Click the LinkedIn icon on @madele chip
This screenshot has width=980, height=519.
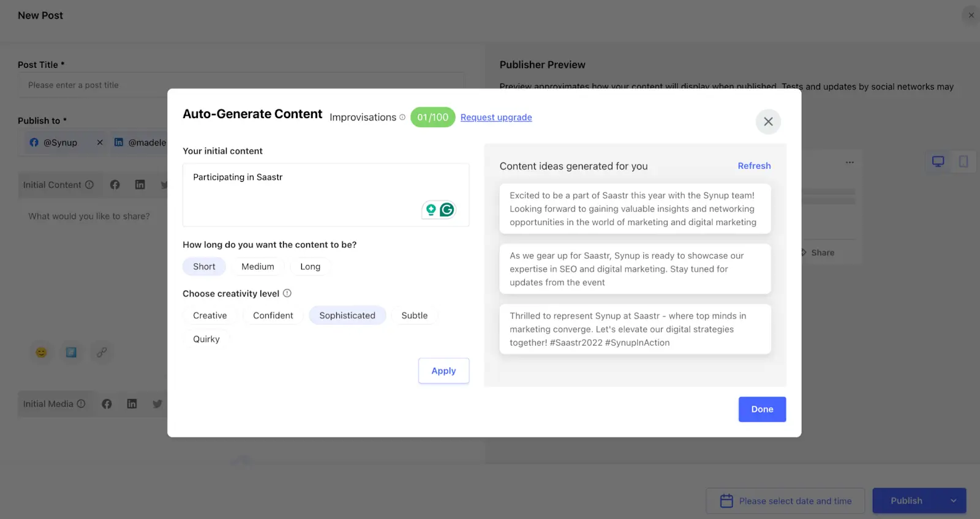coord(119,142)
